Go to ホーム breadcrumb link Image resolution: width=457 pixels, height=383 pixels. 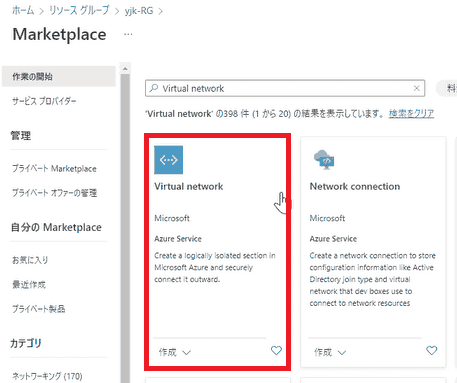tap(23, 11)
